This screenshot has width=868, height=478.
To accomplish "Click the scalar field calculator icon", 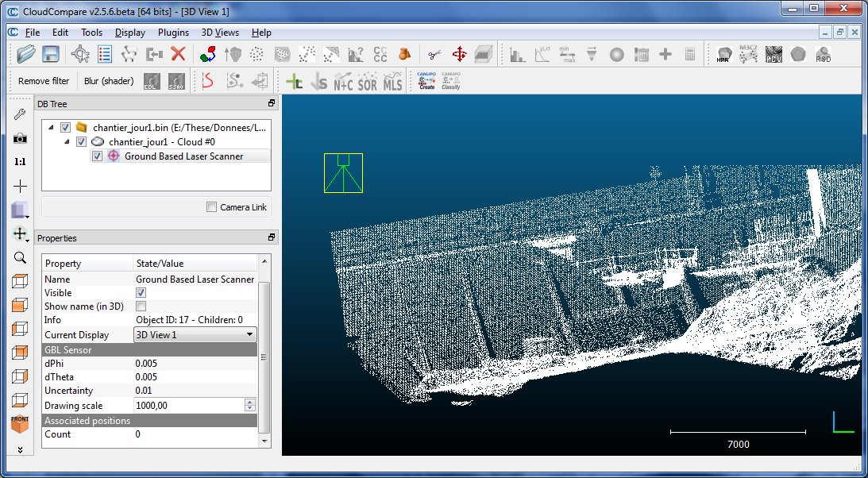I will (690, 54).
